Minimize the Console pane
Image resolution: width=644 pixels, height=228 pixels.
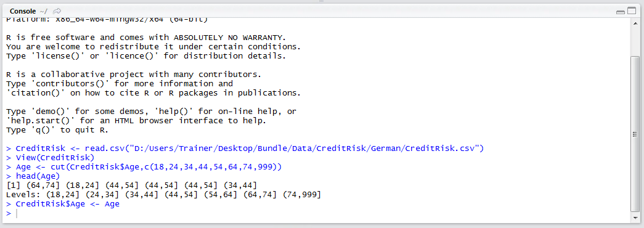(621, 12)
